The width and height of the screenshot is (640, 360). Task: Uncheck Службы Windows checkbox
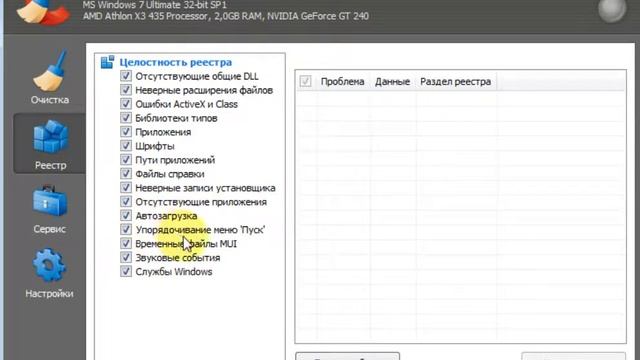126,271
